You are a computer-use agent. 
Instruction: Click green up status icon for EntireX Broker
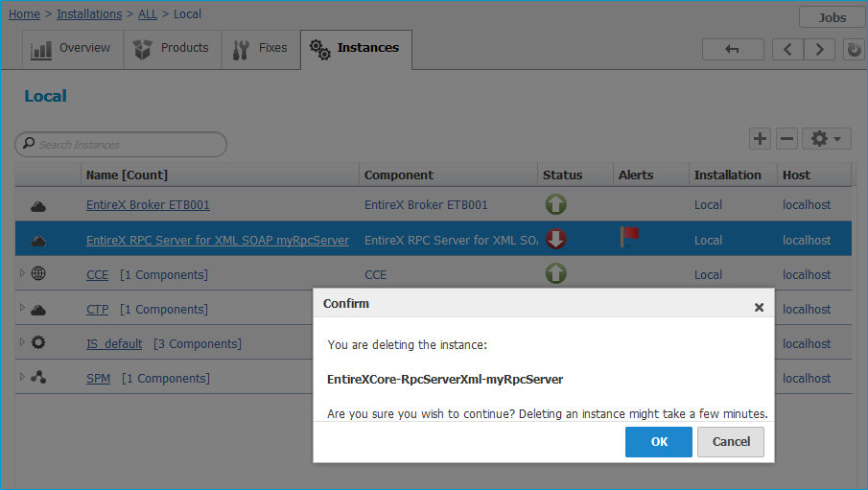point(555,204)
